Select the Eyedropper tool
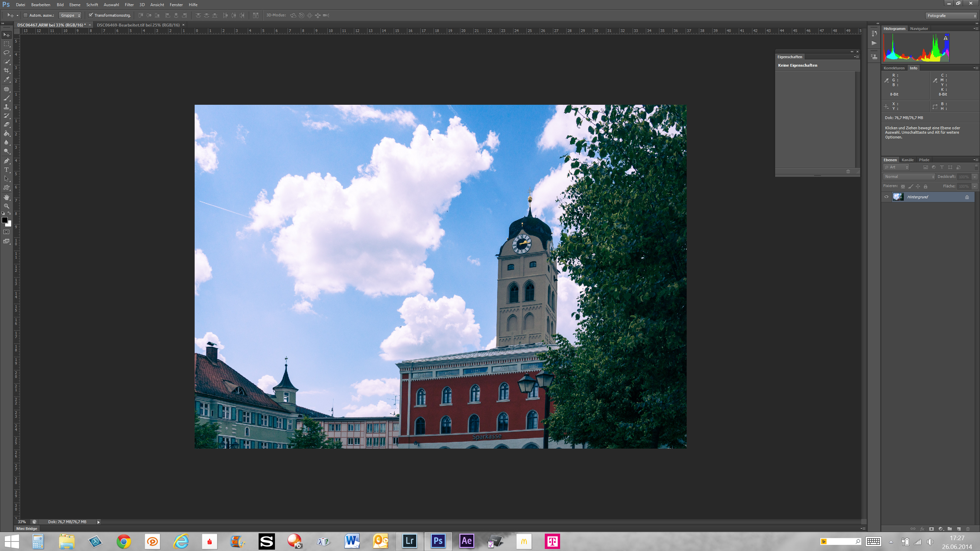Viewport: 980px width, 551px height. 6,80
